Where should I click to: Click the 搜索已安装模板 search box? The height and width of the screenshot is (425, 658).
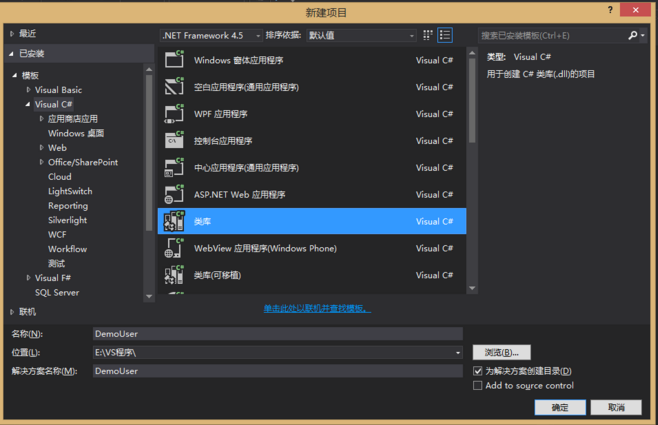click(x=553, y=36)
